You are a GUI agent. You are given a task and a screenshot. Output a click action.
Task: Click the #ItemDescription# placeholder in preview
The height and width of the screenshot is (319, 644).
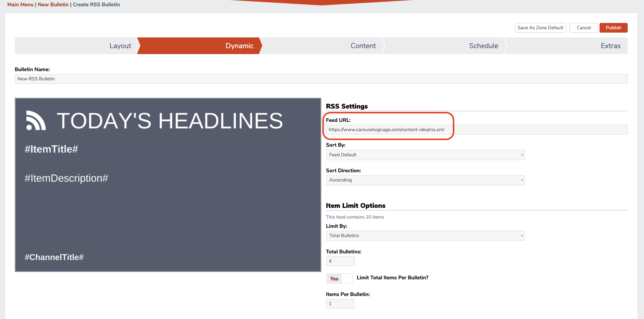(66, 178)
